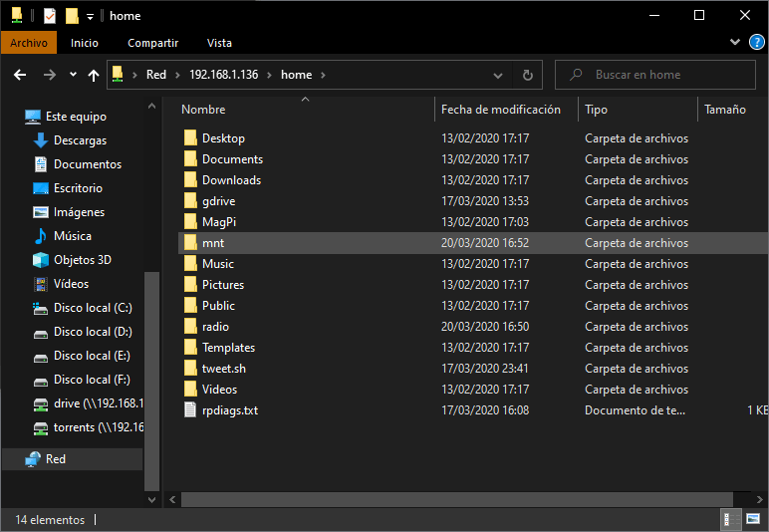Click the navigation pane vertical scrollbar
769x532 pixels.
coord(152,382)
